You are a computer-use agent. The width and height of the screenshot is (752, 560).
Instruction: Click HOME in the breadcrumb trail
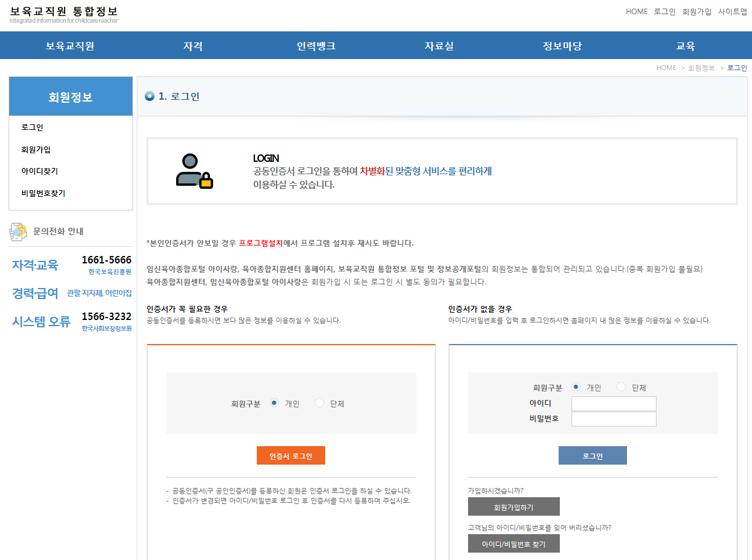tap(666, 68)
